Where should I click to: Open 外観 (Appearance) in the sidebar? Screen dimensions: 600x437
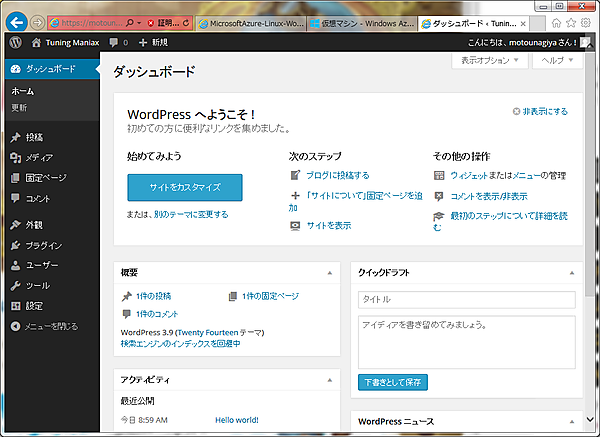(x=34, y=225)
